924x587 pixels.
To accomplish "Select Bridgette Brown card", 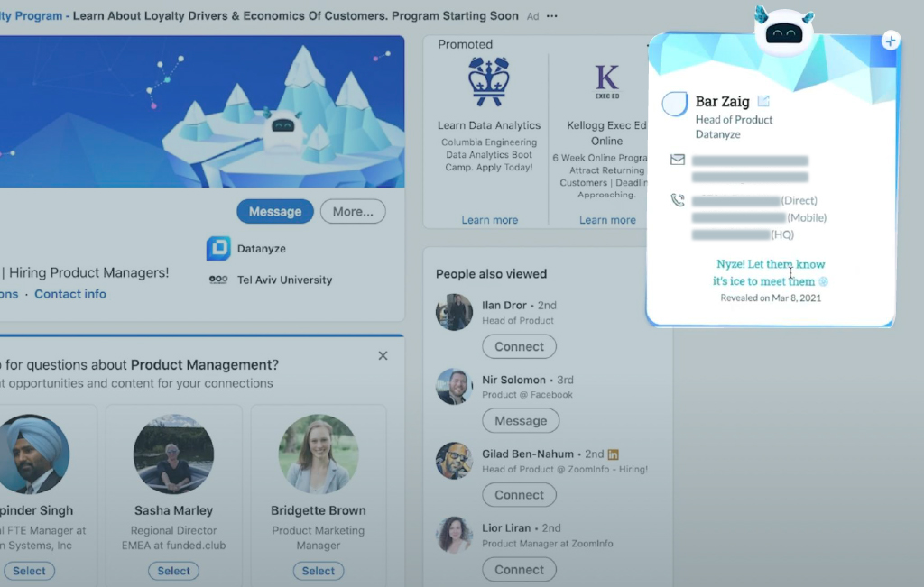I will click(319, 571).
